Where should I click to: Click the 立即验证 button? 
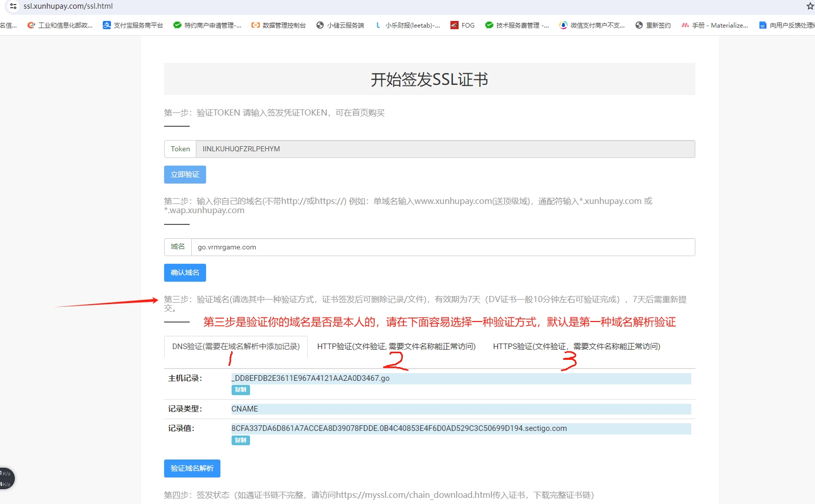(185, 175)
